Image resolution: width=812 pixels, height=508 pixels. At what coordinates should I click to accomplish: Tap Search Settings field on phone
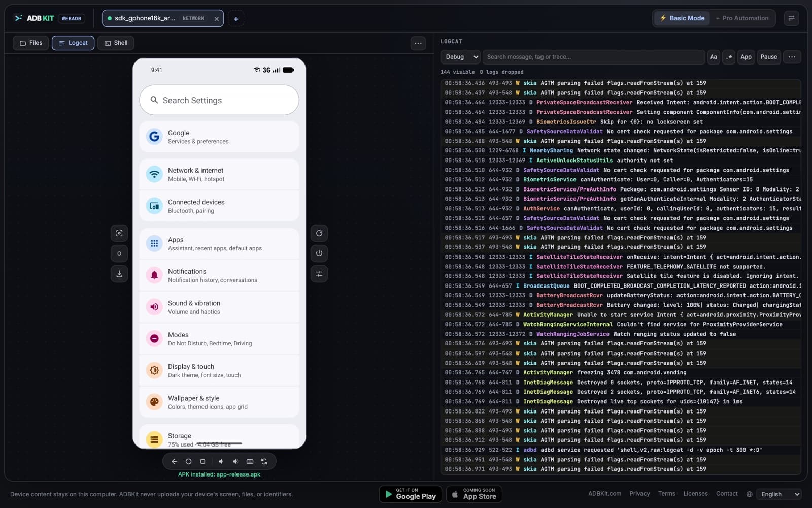click(x=219, y=100)
